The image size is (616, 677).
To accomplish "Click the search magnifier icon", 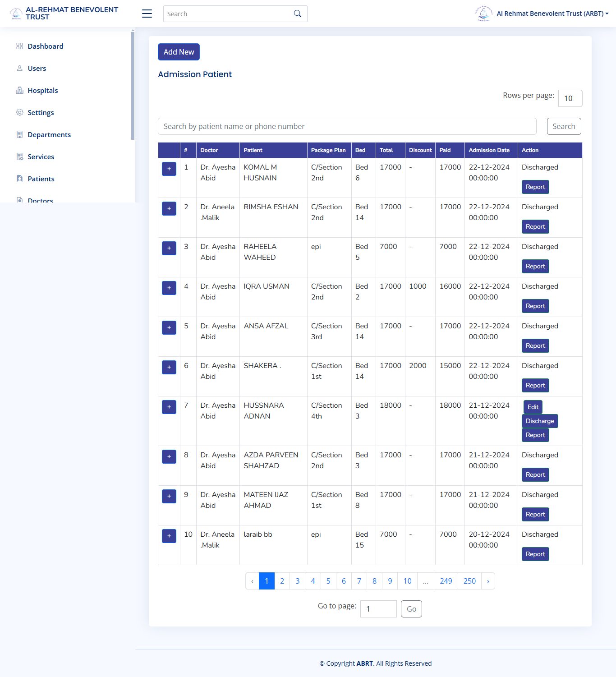I will coord(297,14).
